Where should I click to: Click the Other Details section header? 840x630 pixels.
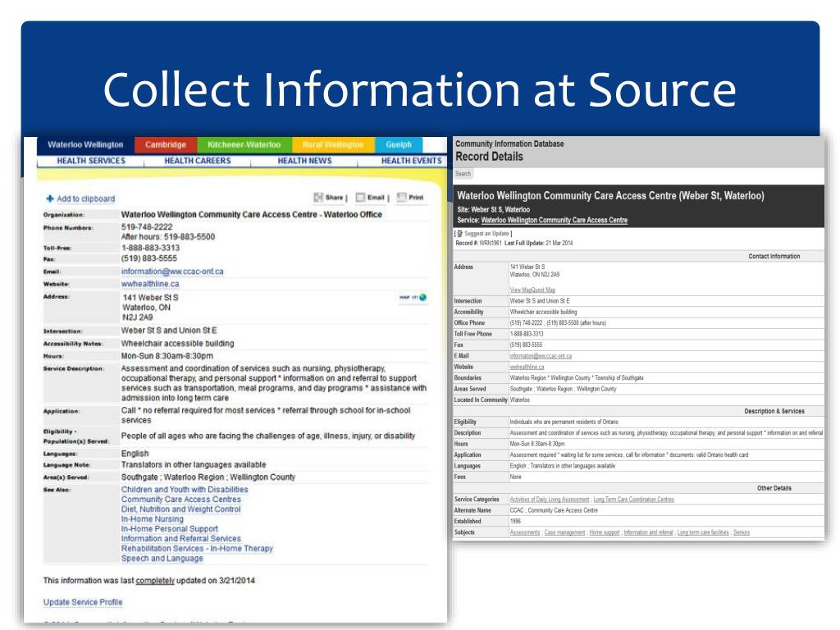click(x=774, y=489)
